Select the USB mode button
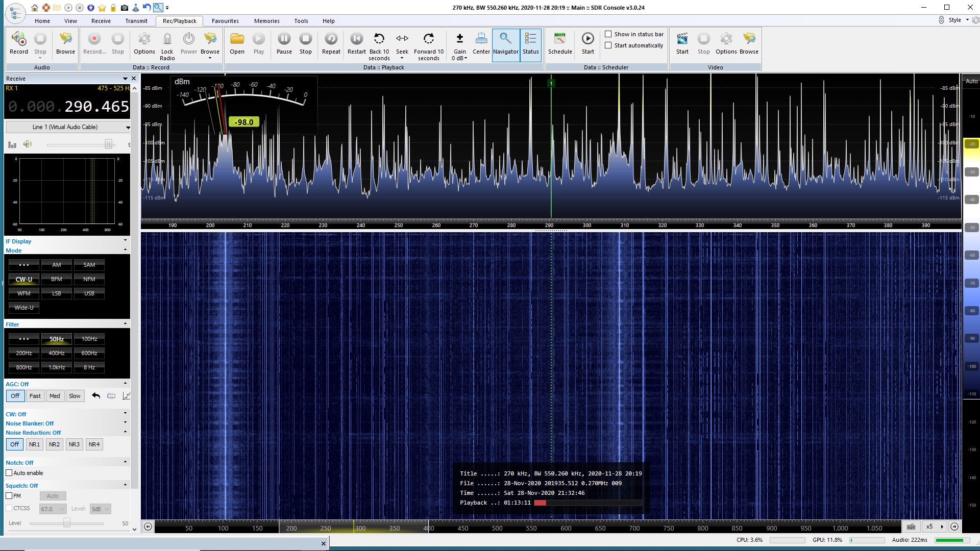 click(89, 293)
